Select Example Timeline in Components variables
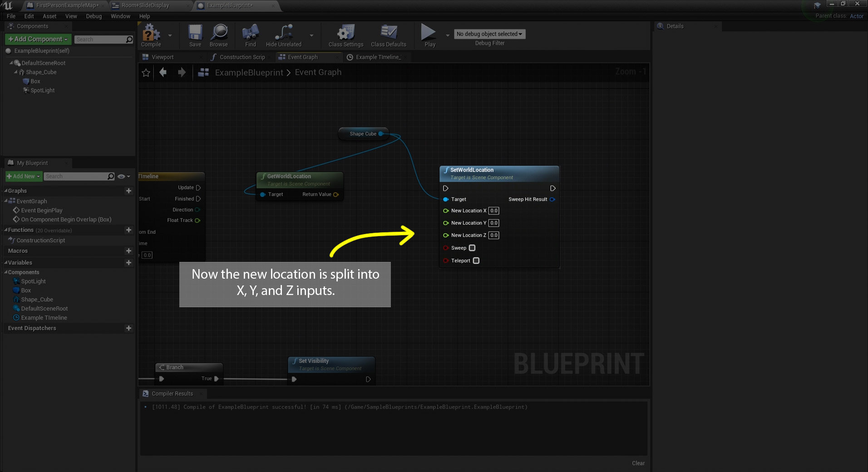Viewport: 868px width, 472px height. (x=44, y=318)
